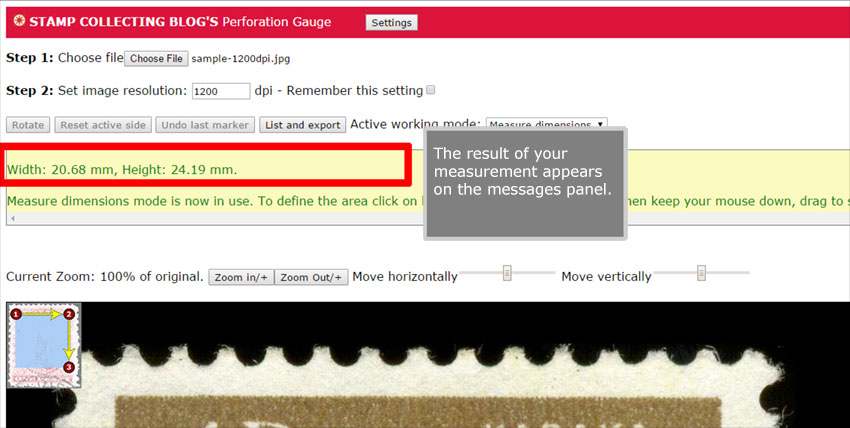Click the stamp logo icon in header

18,21
